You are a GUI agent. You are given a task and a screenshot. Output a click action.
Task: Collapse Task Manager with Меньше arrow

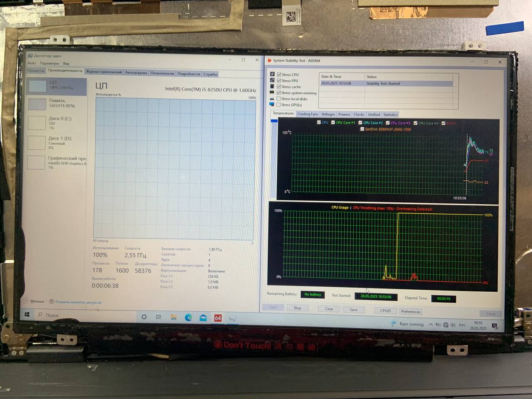pyautogui.click(x=26, y=301)
